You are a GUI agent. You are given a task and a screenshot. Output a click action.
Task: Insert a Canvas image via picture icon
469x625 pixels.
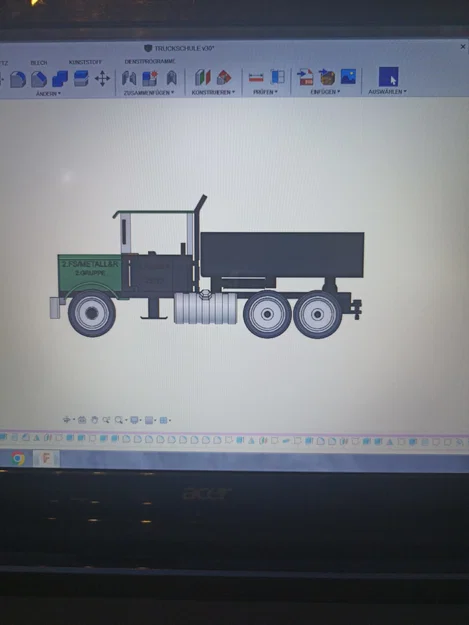[x=348, y=76]
